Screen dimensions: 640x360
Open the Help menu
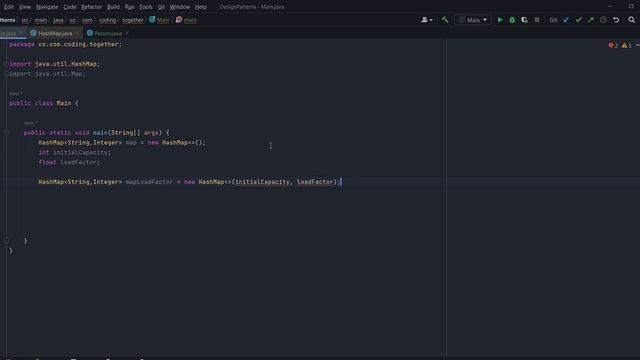200,7
